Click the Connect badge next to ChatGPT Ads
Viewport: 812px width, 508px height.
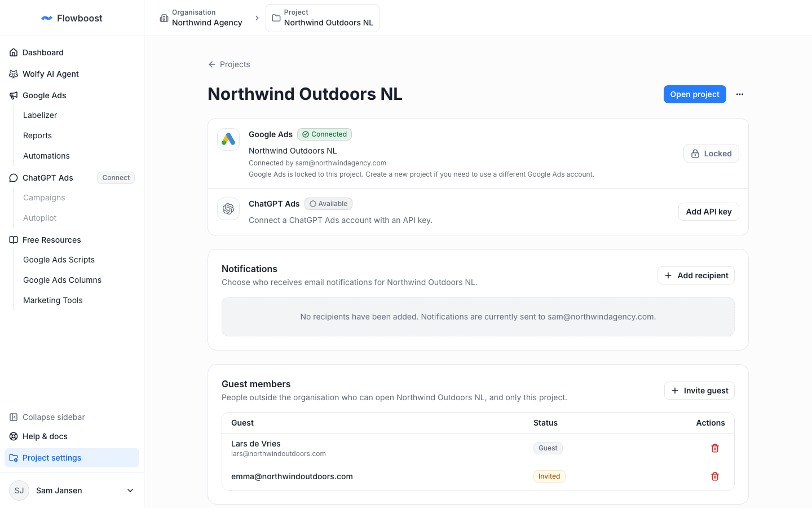tap(116, 178)
